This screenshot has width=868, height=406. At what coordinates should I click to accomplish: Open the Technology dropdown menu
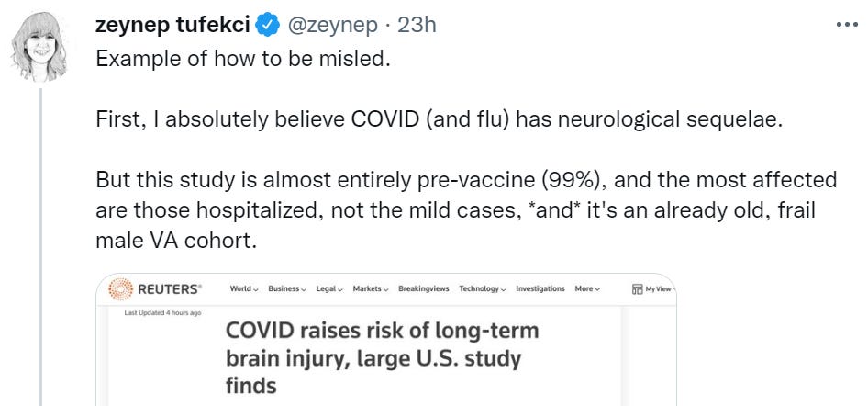(482, 289)
